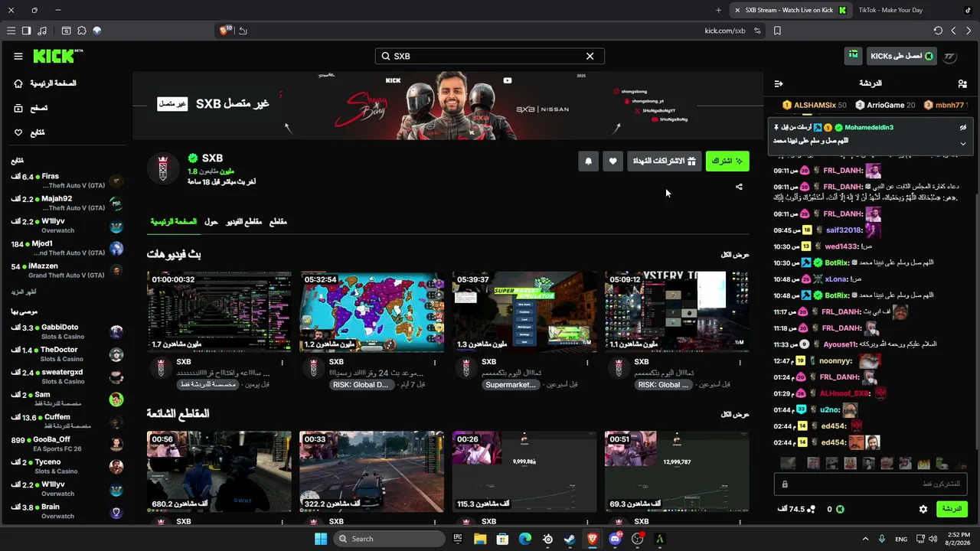The width and height of the screenshot is (980, 551).
Task: Open the user profile avatar menu
Action: click(x=950, y=56)
